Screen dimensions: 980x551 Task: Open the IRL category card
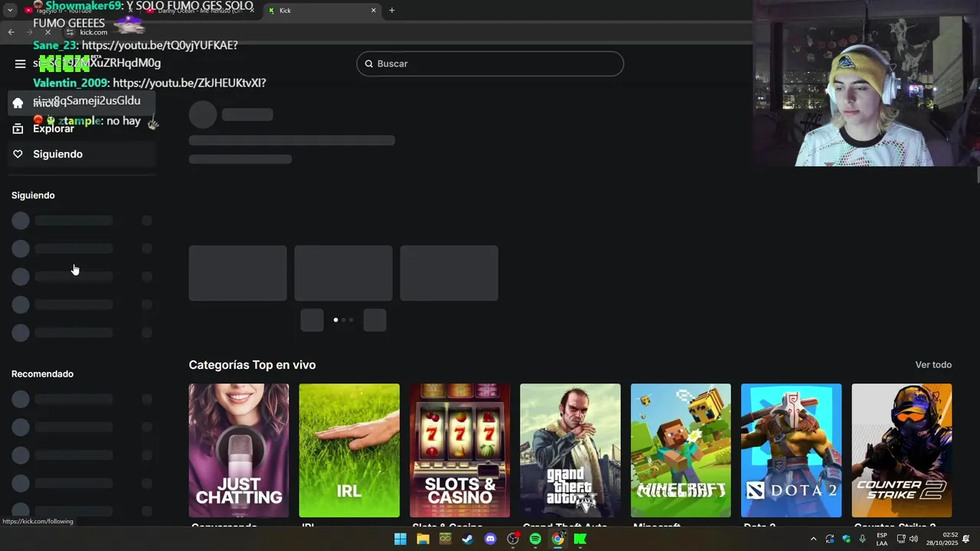[x=349, y=451]
